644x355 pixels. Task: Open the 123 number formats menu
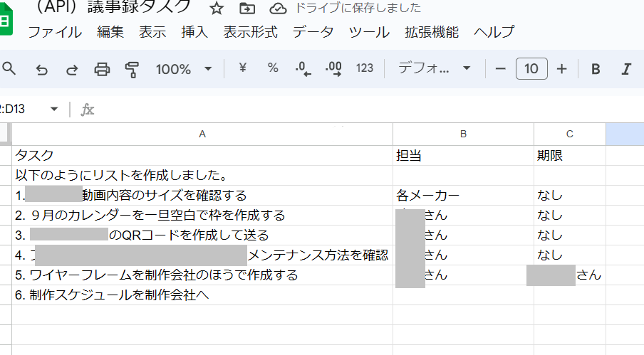365,68
